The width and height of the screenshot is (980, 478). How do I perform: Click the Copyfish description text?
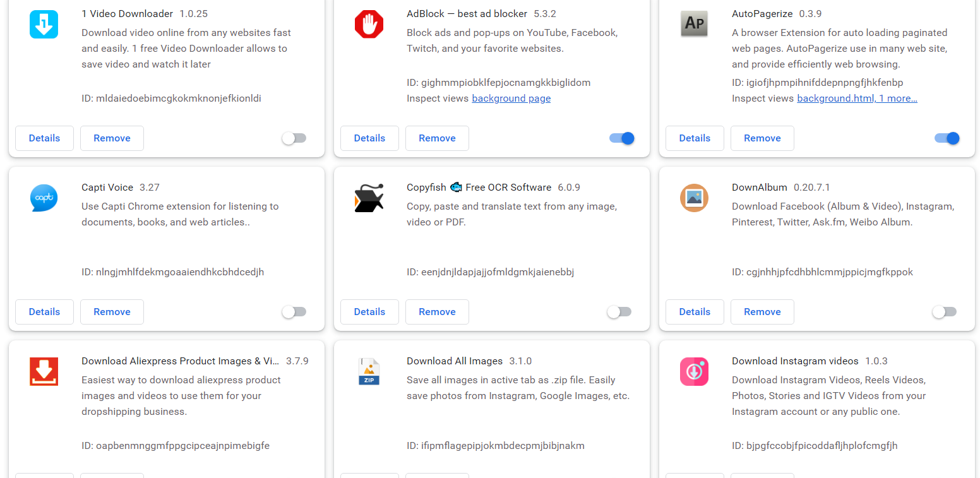[511, 214]
